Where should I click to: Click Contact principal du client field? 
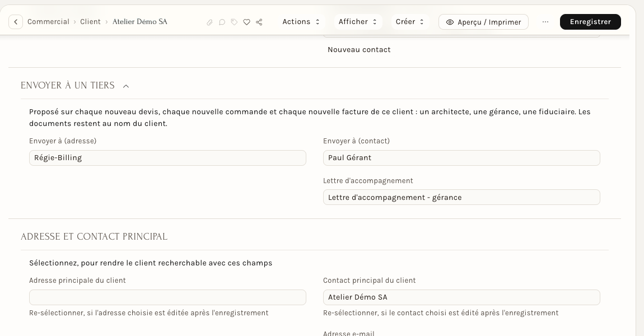[x=461, y=297]
